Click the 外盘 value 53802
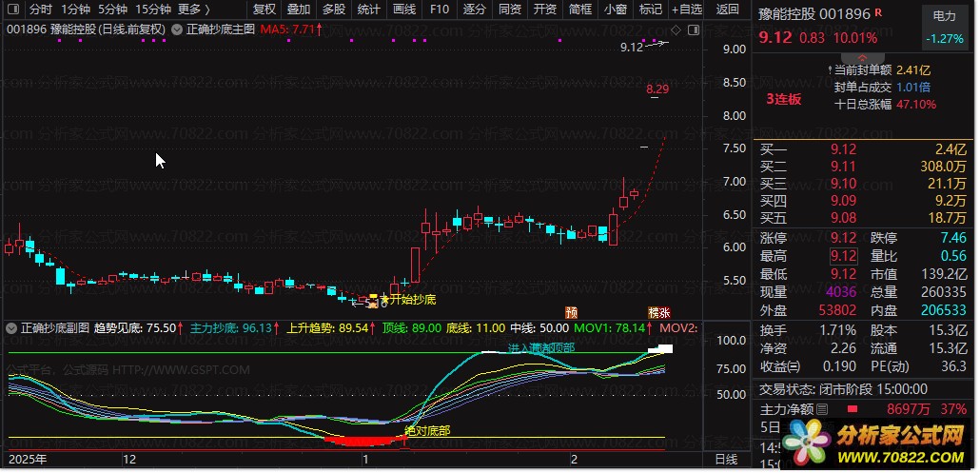 (x=838, y=310)
